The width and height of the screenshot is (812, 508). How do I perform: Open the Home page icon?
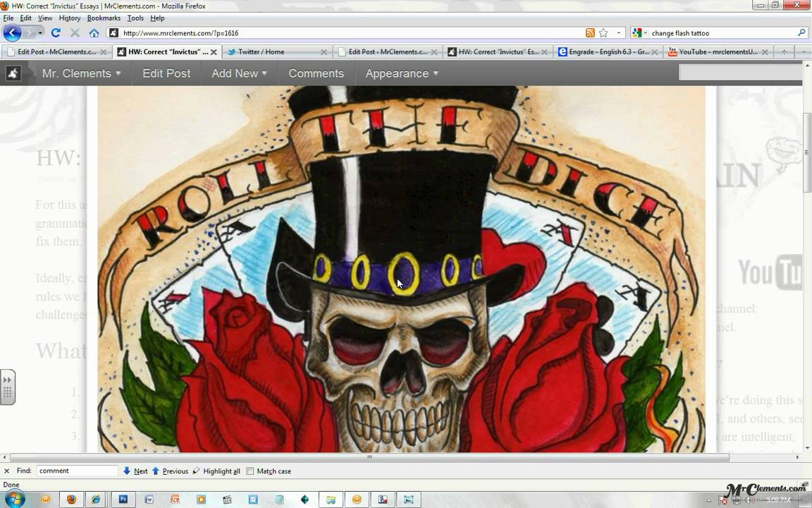click(94, 32)
